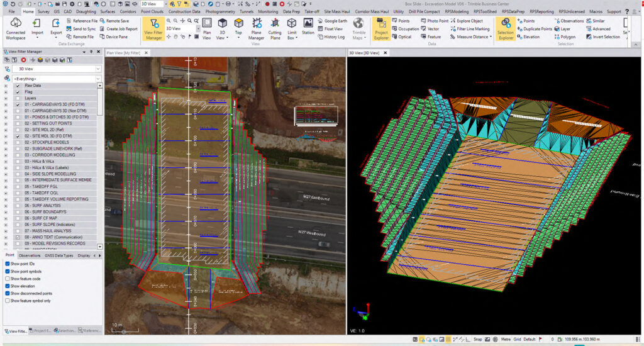644x346 pixels.
Task: Close the Plan View [My Filter] tab
Action: 147,53
